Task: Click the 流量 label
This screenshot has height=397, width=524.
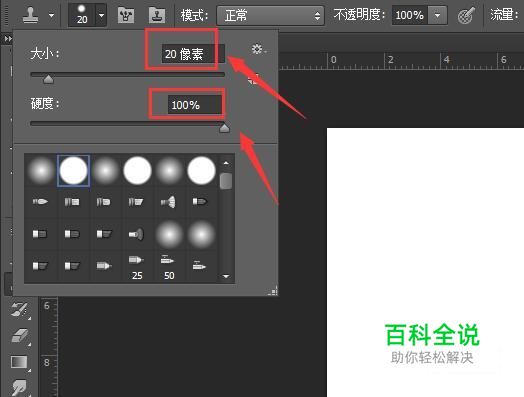Action: (x=504, y=15)
